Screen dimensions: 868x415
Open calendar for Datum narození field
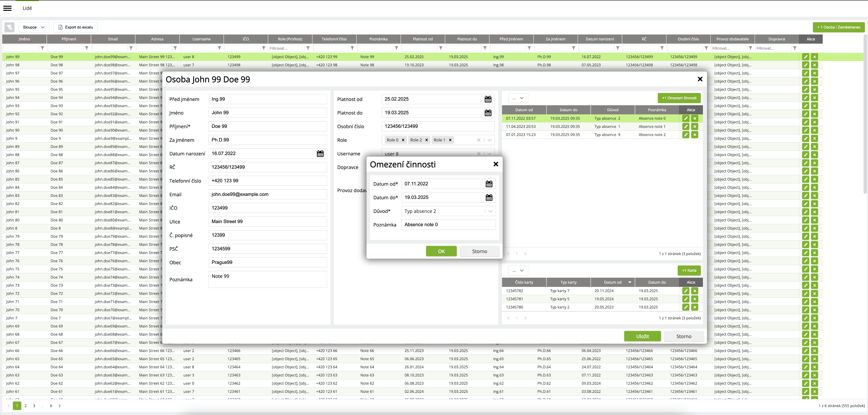tap(320, 153)
